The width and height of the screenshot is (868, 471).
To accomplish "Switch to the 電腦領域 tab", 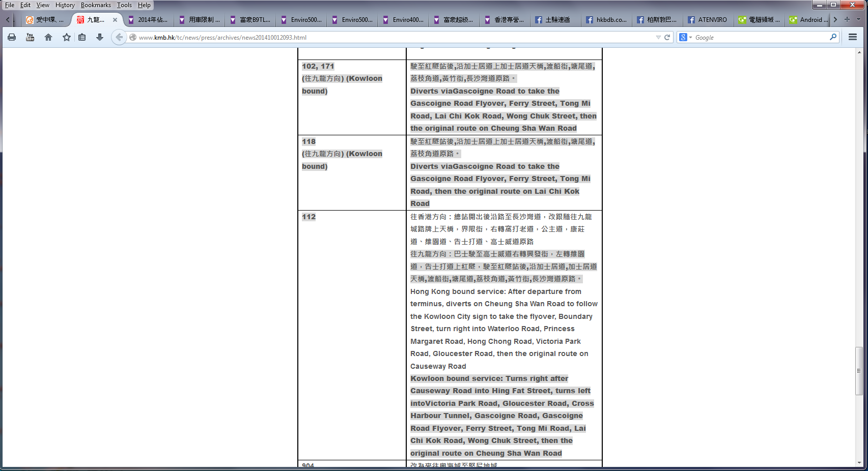I will pos(759,20).
